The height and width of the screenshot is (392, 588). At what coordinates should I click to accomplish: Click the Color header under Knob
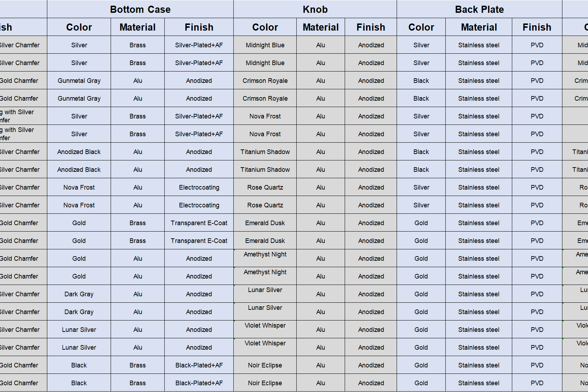pyautogui.click(x=265, y=27)
